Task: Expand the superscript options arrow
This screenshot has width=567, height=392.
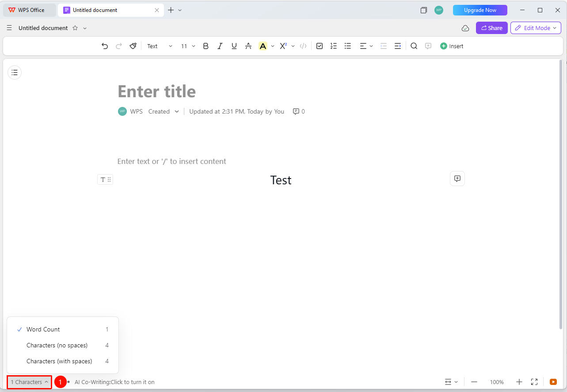Action: [293, 46]
